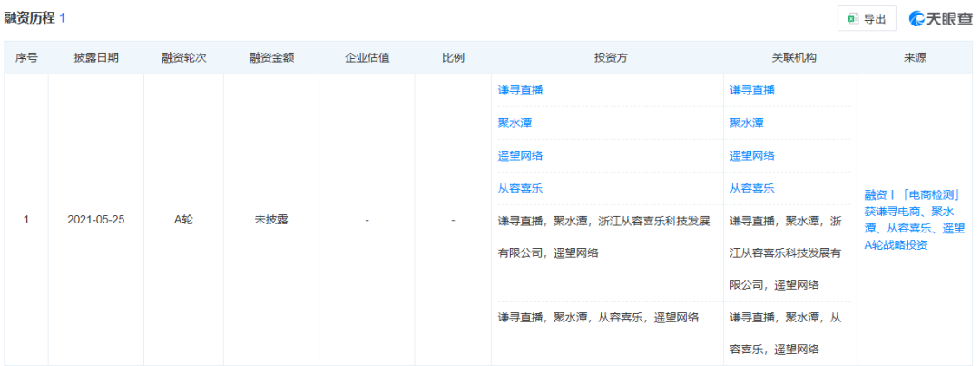Open 遥望网络 link in 关联机构 column
980x366 pixels.
pos(752,156)
